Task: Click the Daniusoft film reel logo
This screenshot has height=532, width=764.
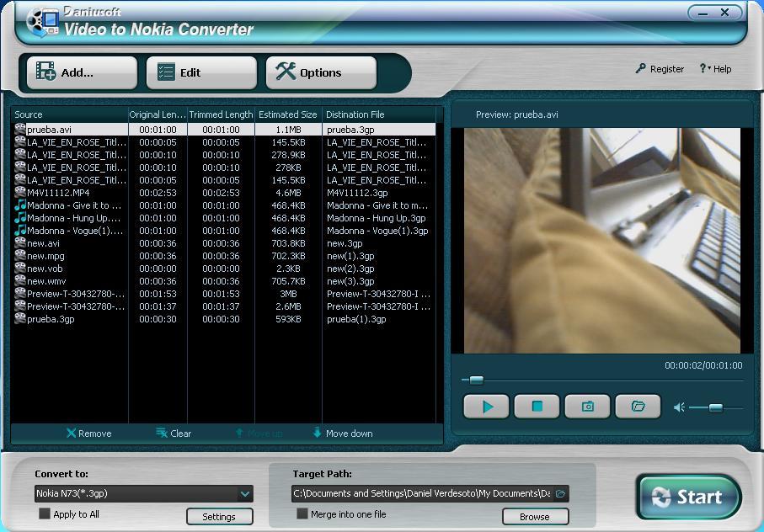Action: [x=42, y=22]
